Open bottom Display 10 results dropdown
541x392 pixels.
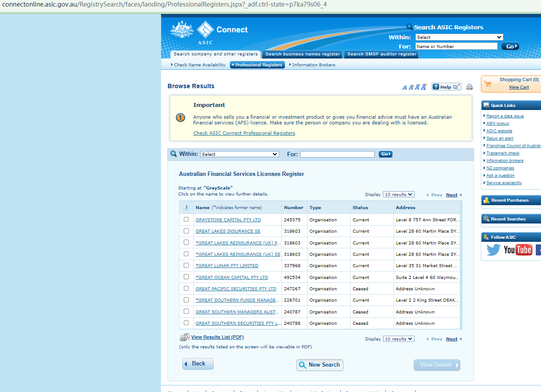pos(398,339)
